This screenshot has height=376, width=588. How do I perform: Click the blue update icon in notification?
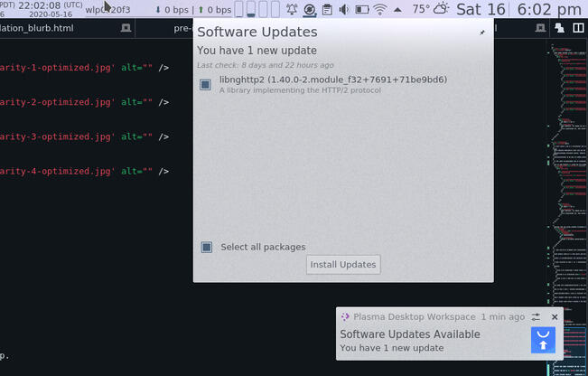point(543,340)
